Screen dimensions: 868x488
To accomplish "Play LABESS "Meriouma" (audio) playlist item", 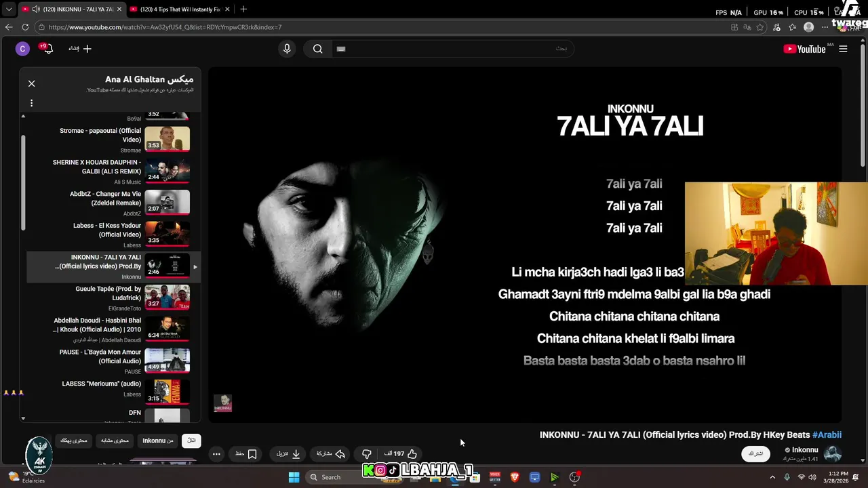I will 114,393.
